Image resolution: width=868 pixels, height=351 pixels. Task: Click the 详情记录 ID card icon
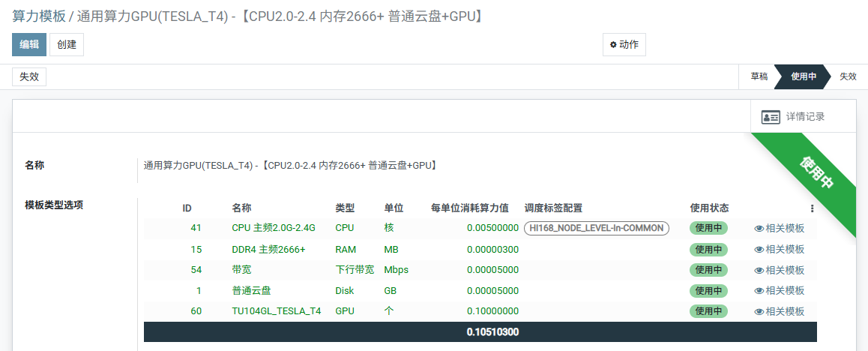click(x=771, y=117)
